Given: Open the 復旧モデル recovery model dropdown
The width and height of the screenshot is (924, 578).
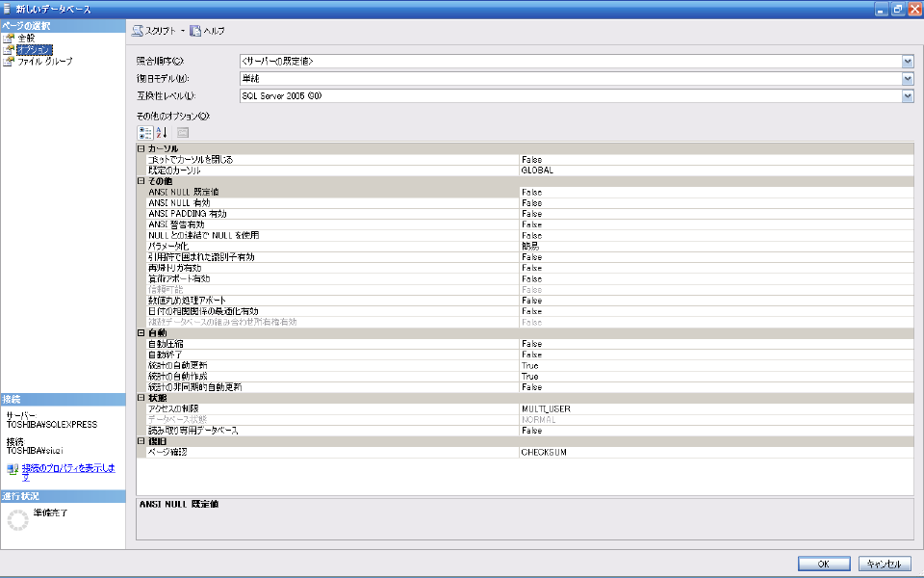Looking at the screenshot, I should (x=908, y=78).
